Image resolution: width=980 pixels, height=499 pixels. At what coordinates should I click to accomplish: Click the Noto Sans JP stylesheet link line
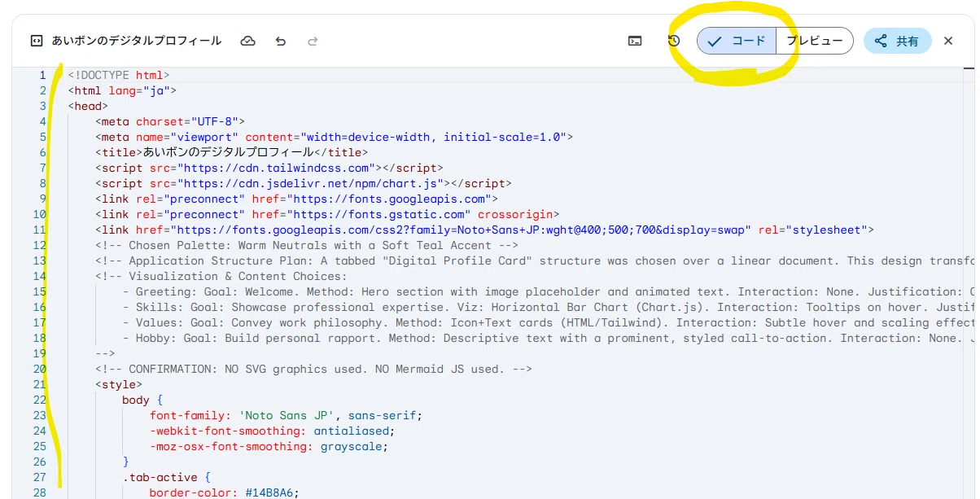tap(484, 230)
